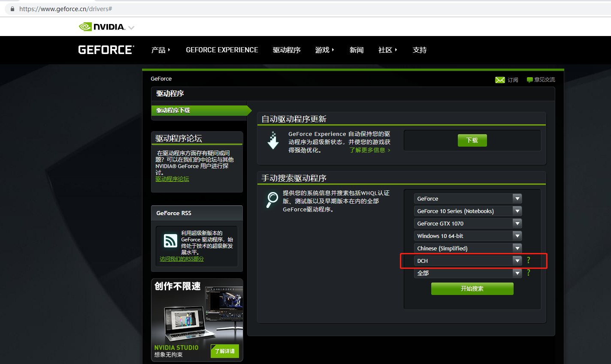Open the 支持 menu item

(420, 50)
